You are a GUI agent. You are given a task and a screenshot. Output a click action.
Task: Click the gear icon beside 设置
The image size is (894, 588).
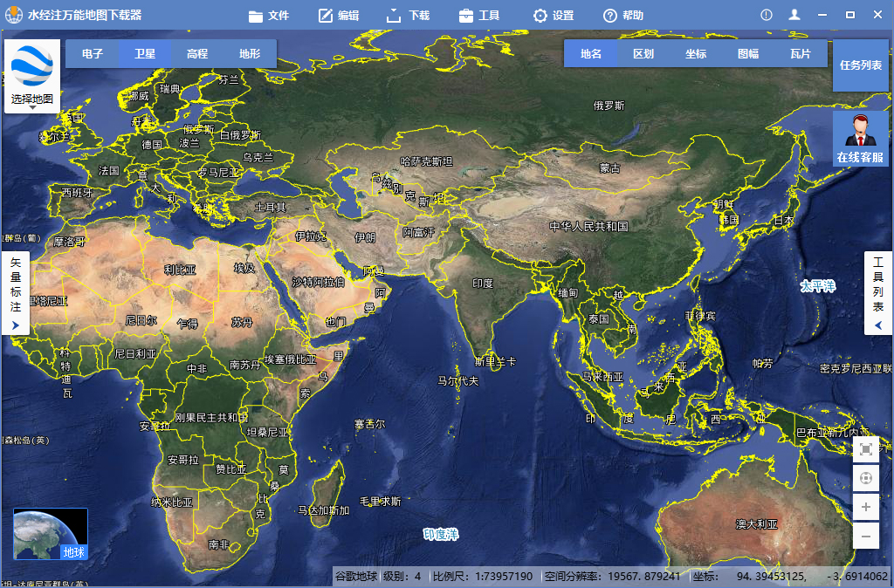coord(540,16)
